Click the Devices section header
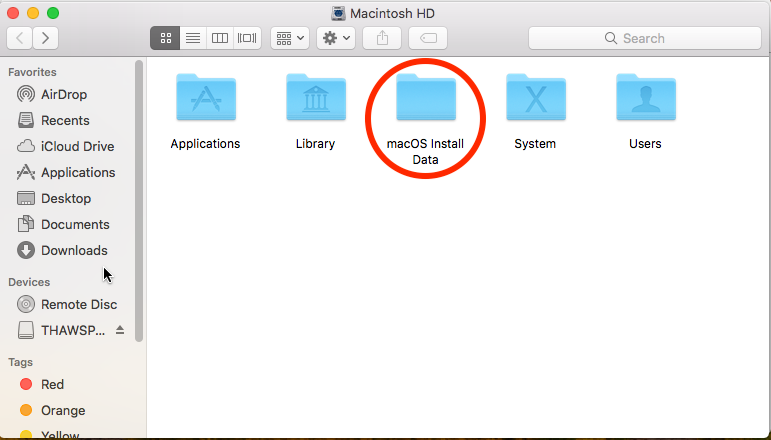 [x=29, y=282]
